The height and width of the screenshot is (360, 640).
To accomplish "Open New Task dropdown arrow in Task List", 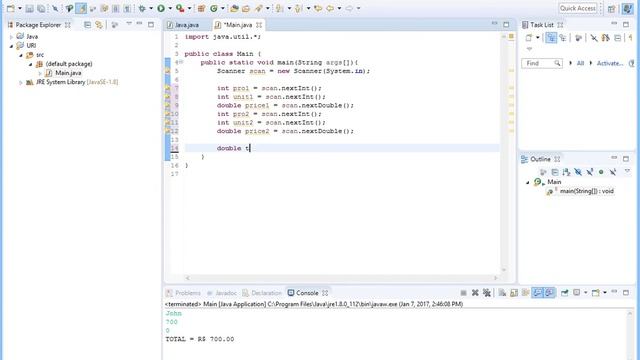I will point(538,38).
